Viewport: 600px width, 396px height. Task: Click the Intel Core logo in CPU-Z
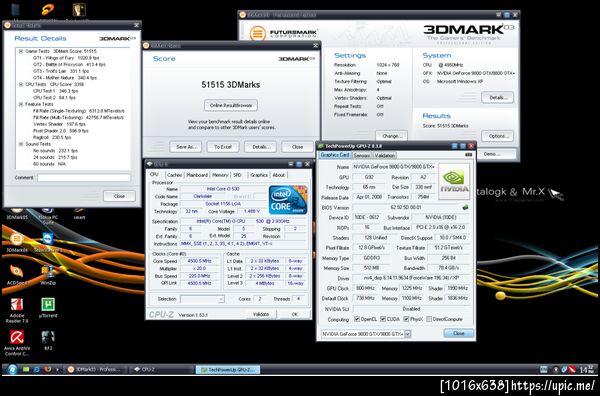288,199
